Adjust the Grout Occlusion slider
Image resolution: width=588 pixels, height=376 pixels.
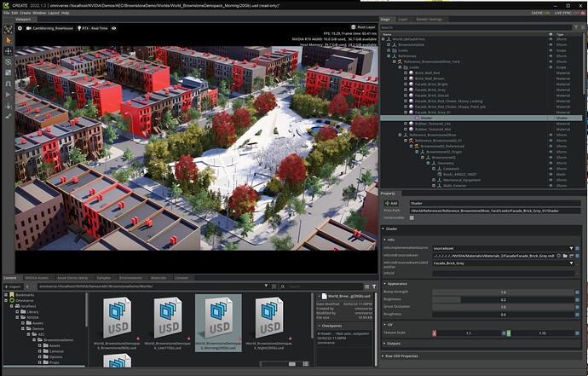click(504, 307)
